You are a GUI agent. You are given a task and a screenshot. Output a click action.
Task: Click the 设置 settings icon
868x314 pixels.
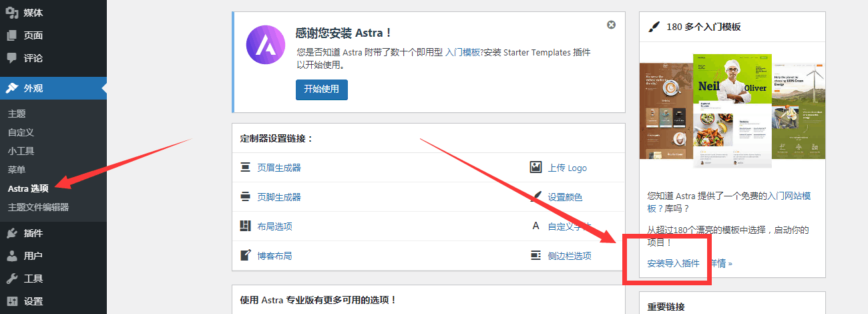[x=12, y=301]
